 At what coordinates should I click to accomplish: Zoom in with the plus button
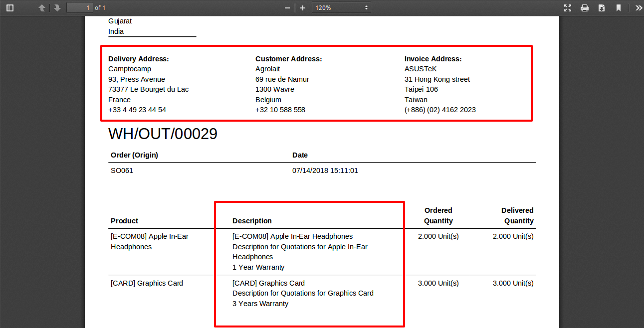point(303,8)
